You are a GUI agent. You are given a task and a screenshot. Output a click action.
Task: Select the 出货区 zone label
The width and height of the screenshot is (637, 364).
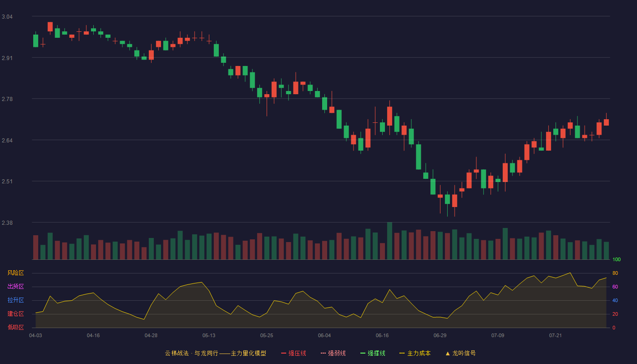pyautogui.click(x=16, y=287)
